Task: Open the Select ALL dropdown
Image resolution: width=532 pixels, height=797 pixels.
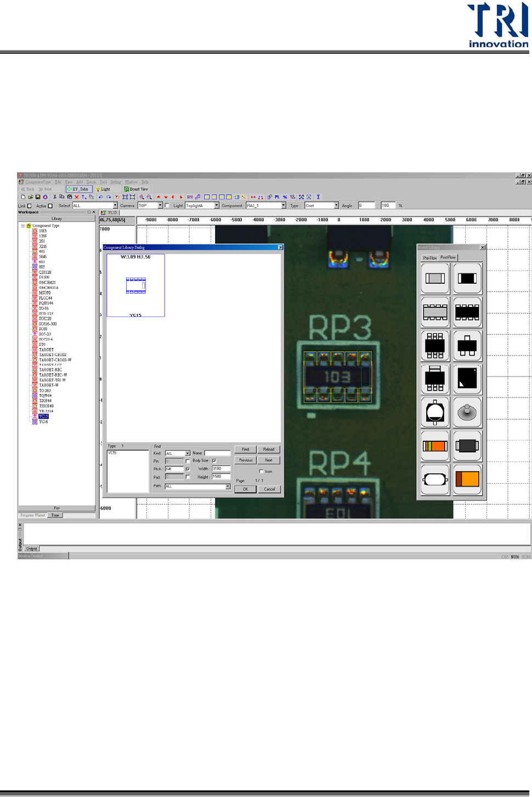Action: 115,206
